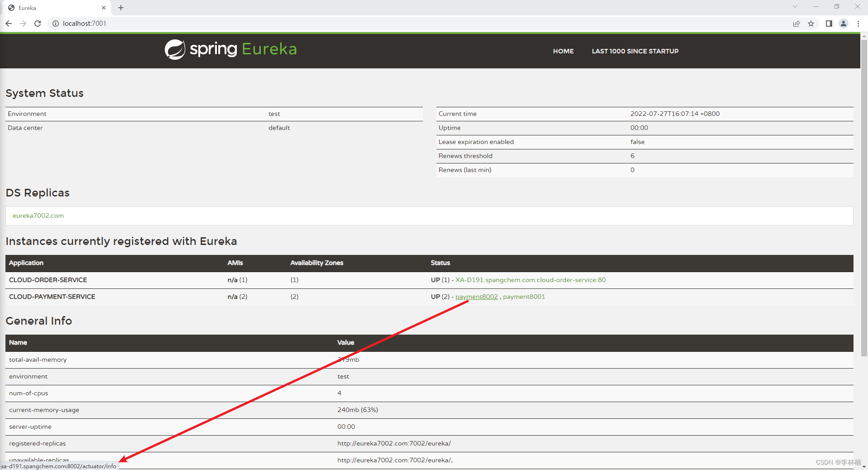Click the DS Replicas heading
Screen dimensions: 868x470
(38, 193)
